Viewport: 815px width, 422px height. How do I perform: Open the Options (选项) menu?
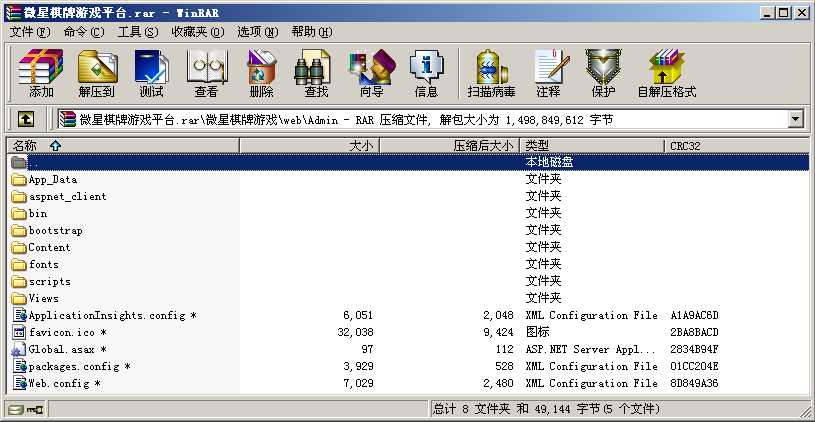point(258,32)
